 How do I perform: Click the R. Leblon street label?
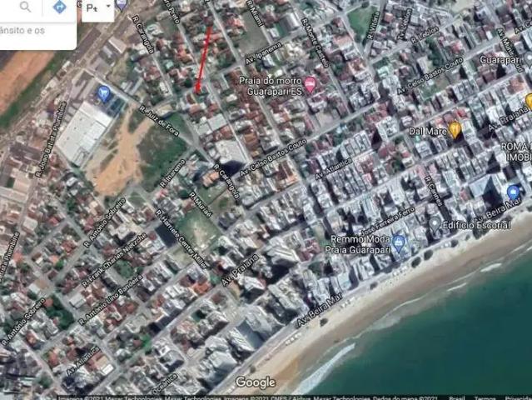[x=425, y=35]
